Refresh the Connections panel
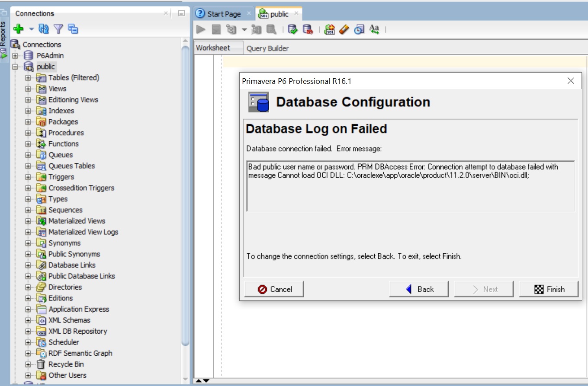Image resolution: width=588 pixels, height=386 pixels. [44, 29]
